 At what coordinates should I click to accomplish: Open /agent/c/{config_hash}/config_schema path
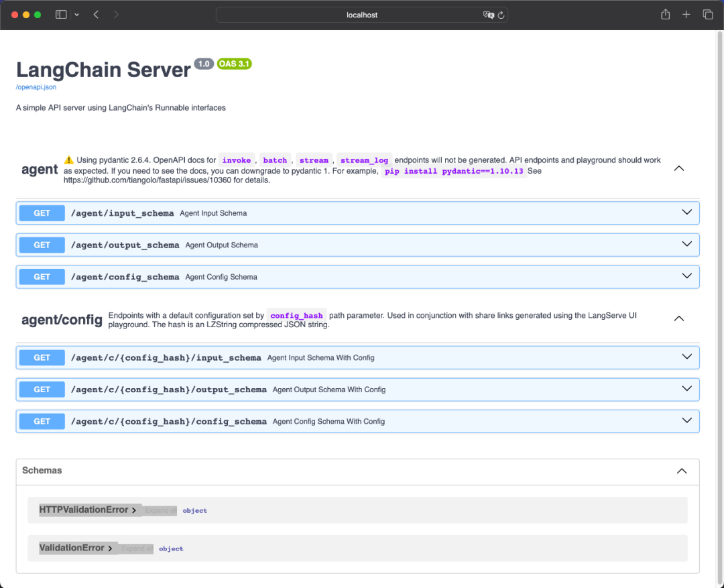(169, 421)
